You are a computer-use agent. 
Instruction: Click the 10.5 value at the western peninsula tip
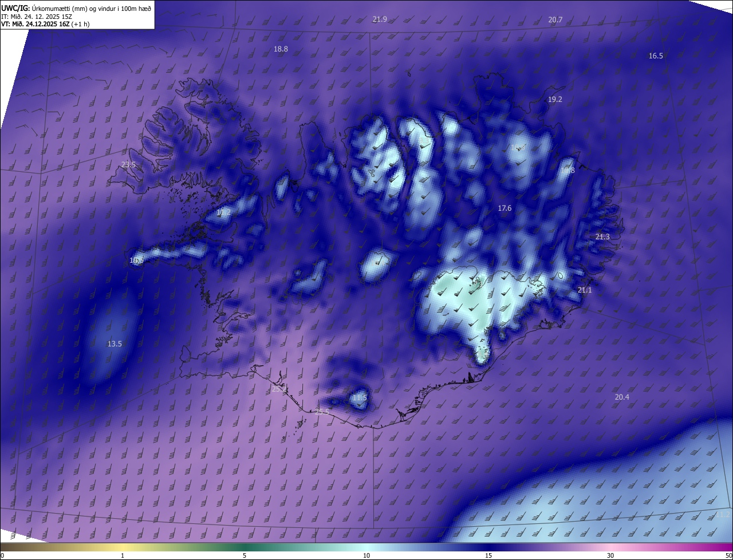point(136,260)
